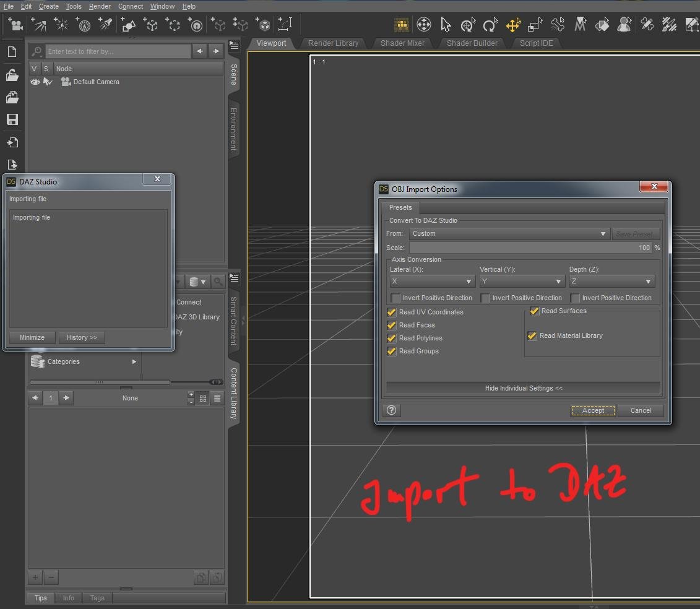Open Depth (Z) axis dropdown
This screenshot has width=700, height=609.
coord(611,281)
